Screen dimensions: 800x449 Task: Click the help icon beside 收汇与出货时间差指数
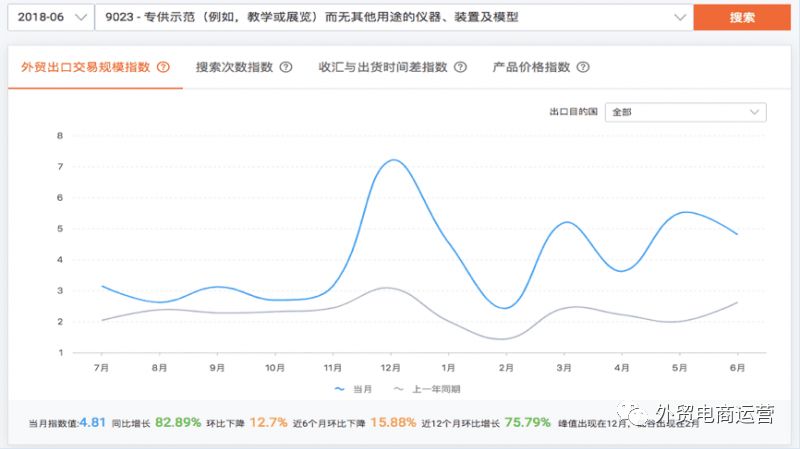(x=461, y=67)
